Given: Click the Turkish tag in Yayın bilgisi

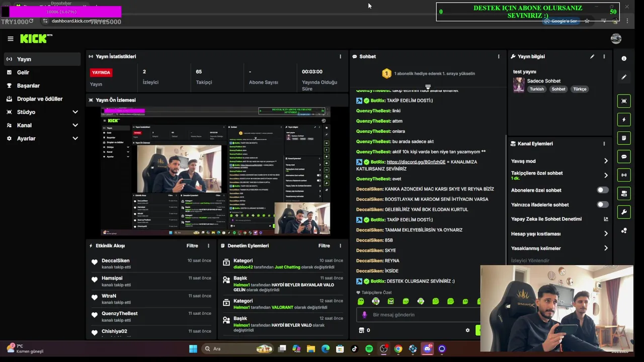Looking at the screenshot, I should tap(537, 89).
